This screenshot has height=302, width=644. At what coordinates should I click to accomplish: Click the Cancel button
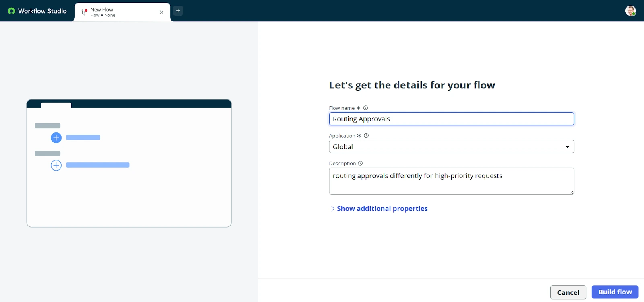(x=568, y=292)
